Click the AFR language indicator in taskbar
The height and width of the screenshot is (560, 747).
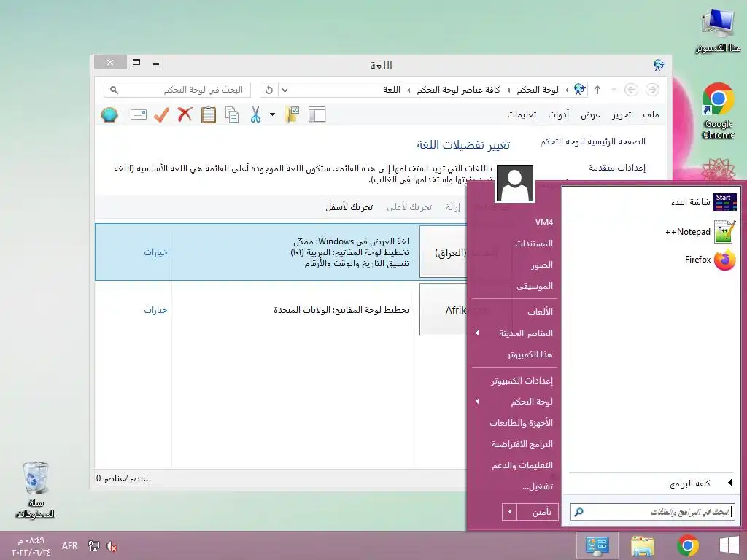[x=69, y=546]
